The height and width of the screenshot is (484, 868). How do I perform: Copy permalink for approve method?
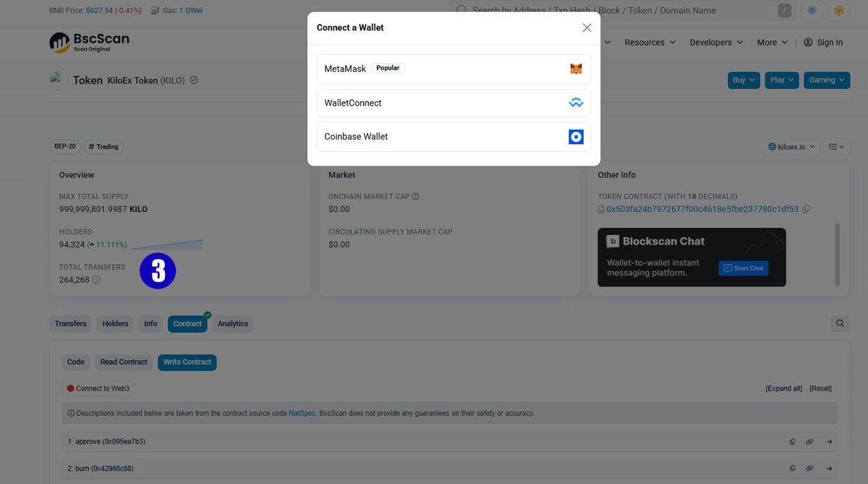[x=809, y=441]
